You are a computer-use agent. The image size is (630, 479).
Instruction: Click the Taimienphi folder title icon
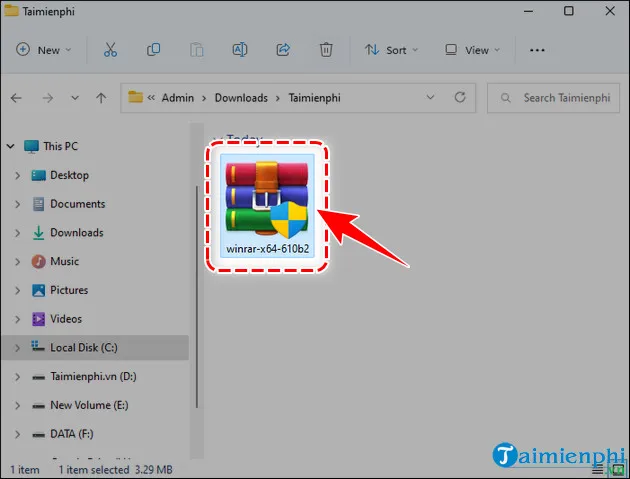11,10
